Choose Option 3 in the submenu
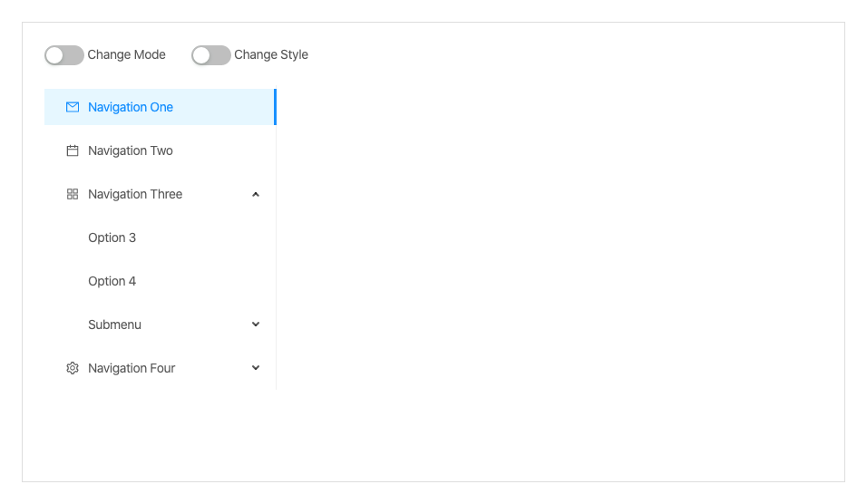Image resolution: width=867 pixels, height=504 pixels. pyautogui.click(x=112, y=237)
